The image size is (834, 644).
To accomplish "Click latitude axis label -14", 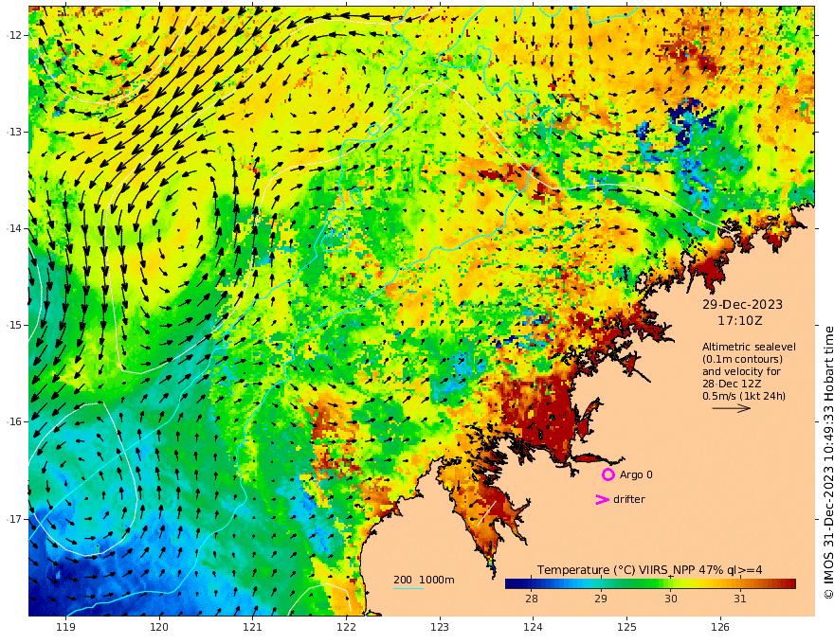I will (14, 228).
